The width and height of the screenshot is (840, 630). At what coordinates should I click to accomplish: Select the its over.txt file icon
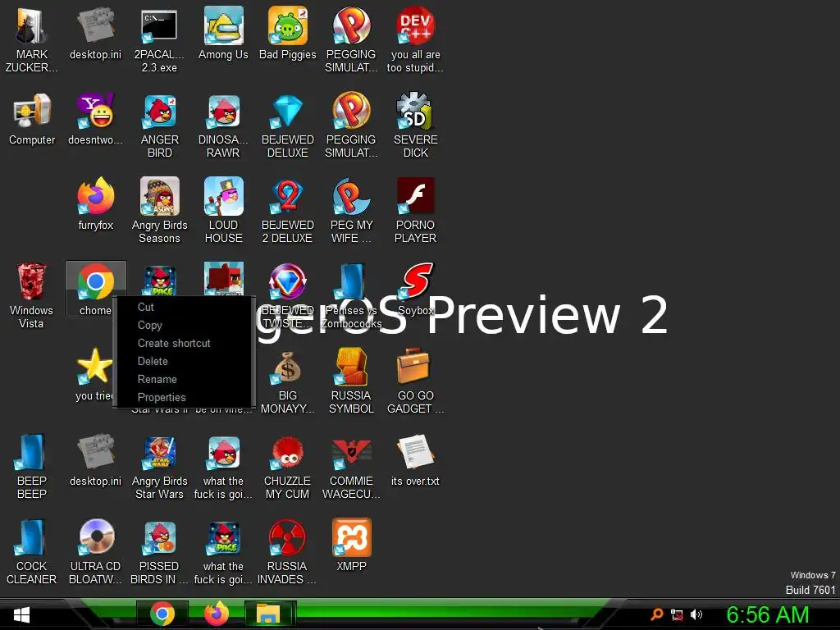(415, 461)
